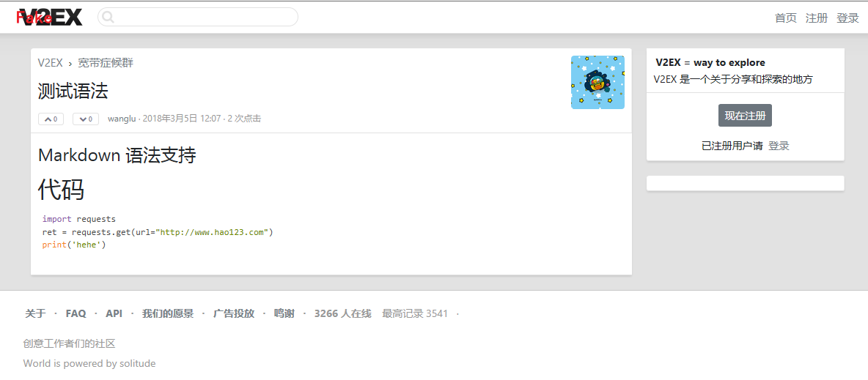Click the 现在注册 button
The width and height of the screenshot is (868, 380).
(745, 116)
